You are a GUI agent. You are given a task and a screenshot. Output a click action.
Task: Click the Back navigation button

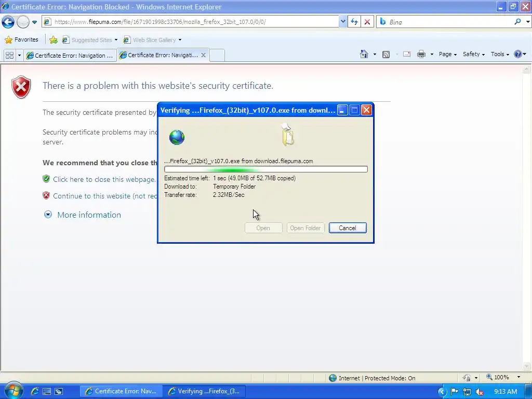[x=8, y=22]
